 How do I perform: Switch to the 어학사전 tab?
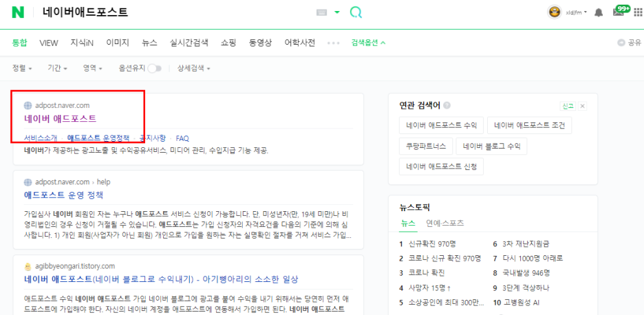(300, 43)
